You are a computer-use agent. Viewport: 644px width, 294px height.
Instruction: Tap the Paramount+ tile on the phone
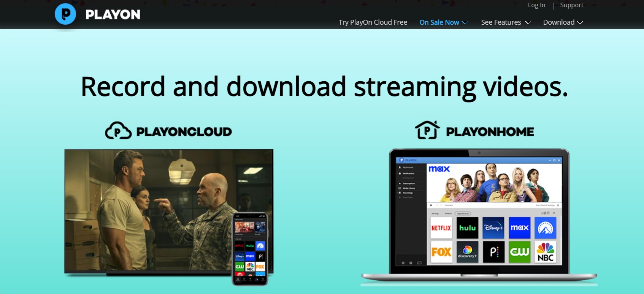coord(260,246)
